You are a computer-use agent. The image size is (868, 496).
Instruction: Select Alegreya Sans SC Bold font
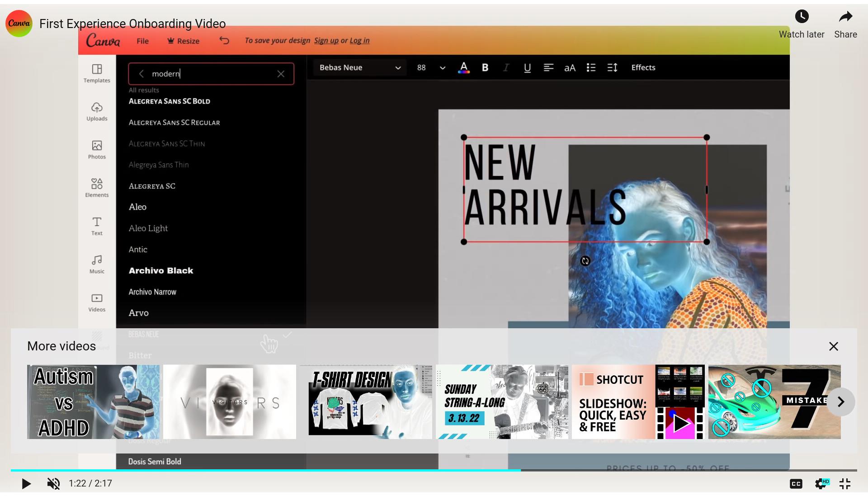point(169,101)
